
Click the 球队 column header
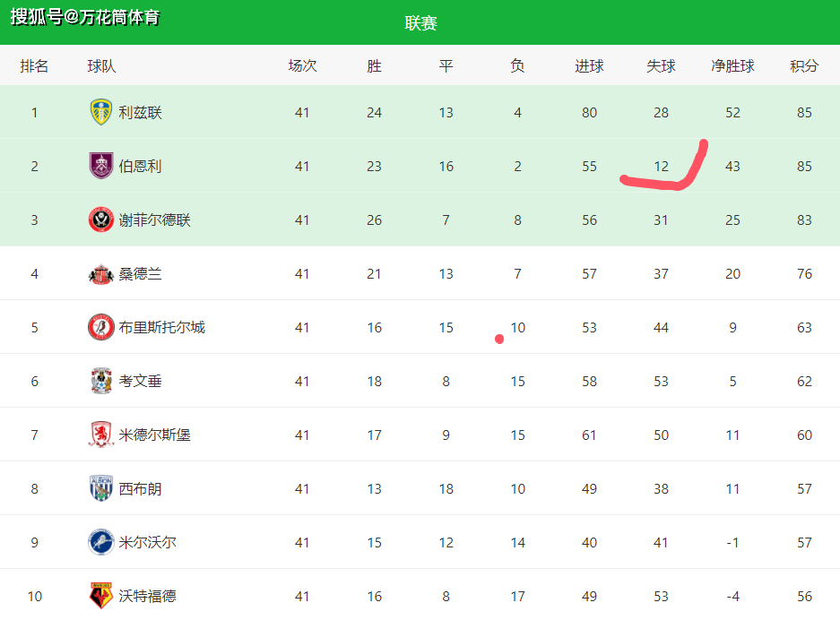[x=101, y=66]
